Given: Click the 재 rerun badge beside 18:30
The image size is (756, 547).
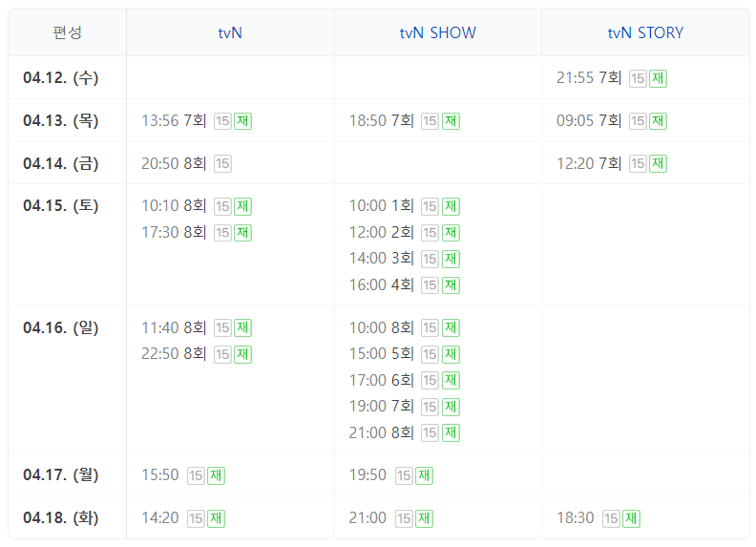Looking at the screenshot, I should point(631,518).
